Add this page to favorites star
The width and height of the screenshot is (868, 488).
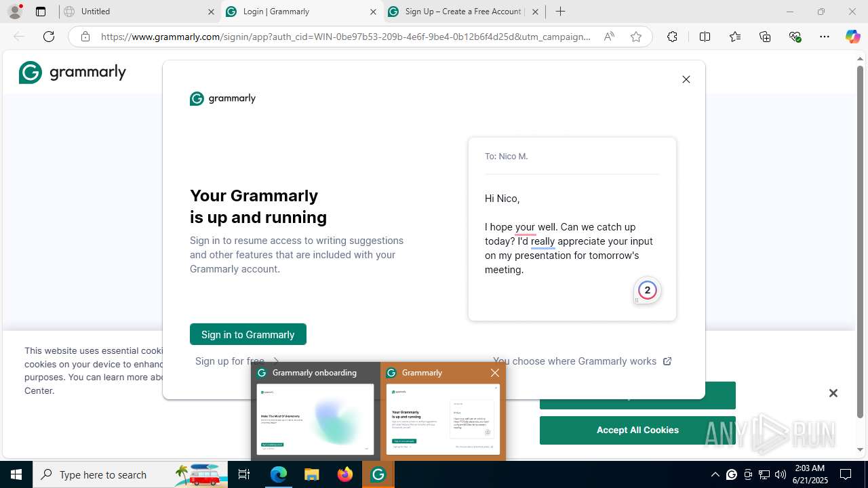(636, 37)
